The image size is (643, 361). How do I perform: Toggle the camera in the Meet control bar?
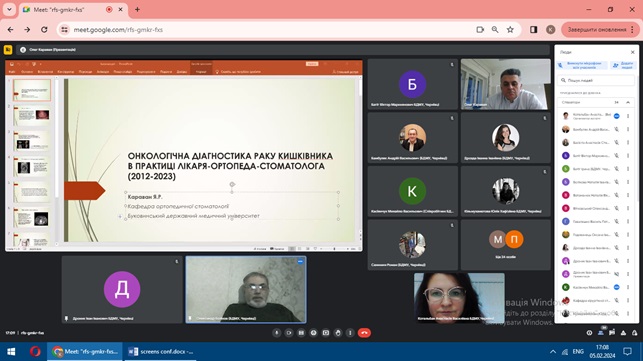289,333
